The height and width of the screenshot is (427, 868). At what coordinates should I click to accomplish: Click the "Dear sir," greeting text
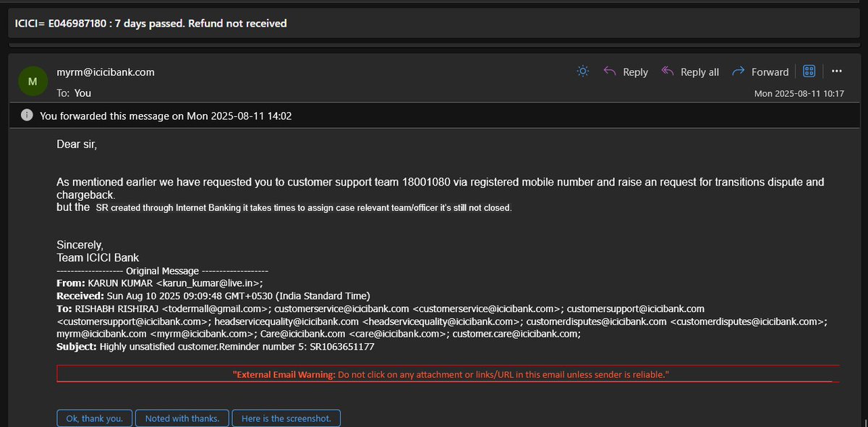coord(77,145)
